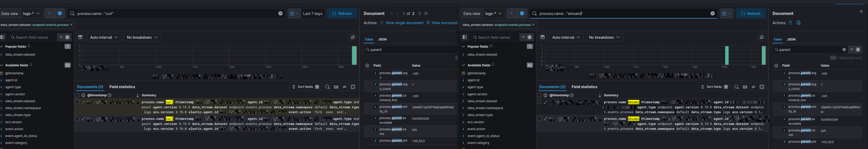
Task: Tick the select-all checkbox in the whoami table
Action: 539,95
